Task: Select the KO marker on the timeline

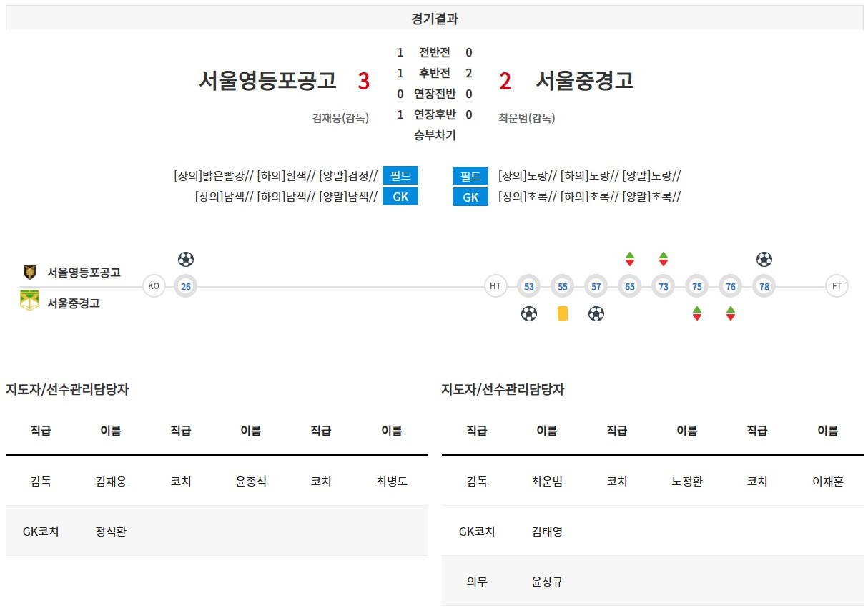Action: 154,287
